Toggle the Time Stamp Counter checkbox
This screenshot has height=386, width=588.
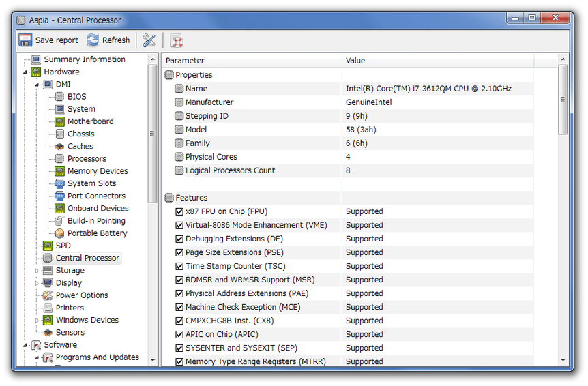[x=179, y=267]
